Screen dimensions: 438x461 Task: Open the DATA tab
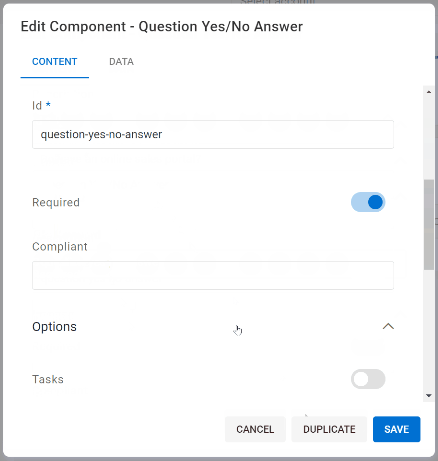pyautogui.click(x=121, y=62)
